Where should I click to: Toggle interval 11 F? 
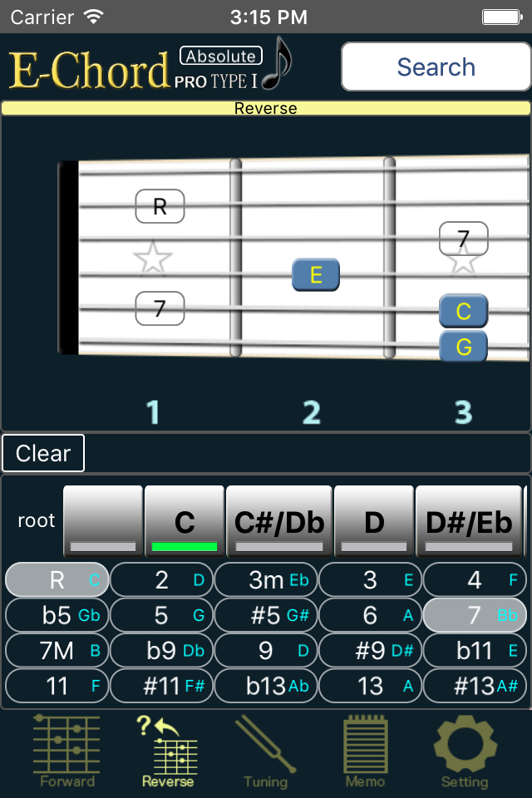click(x=57, y=686)
